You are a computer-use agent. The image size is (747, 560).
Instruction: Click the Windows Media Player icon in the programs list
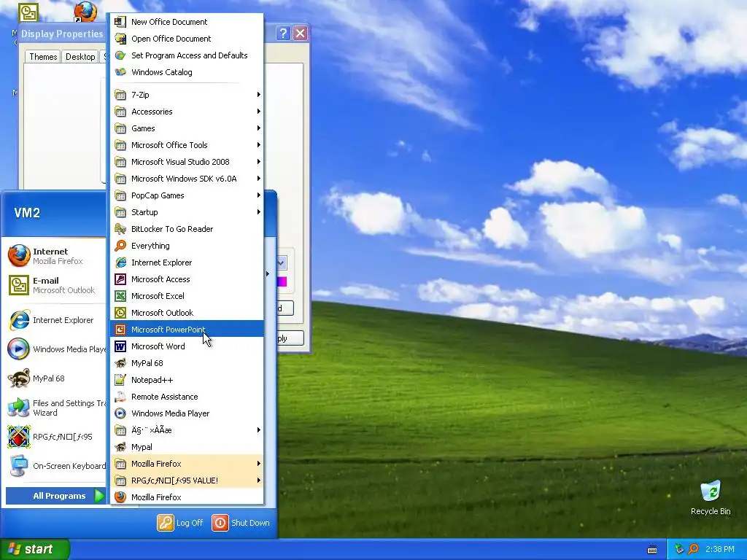pos(120,413)
